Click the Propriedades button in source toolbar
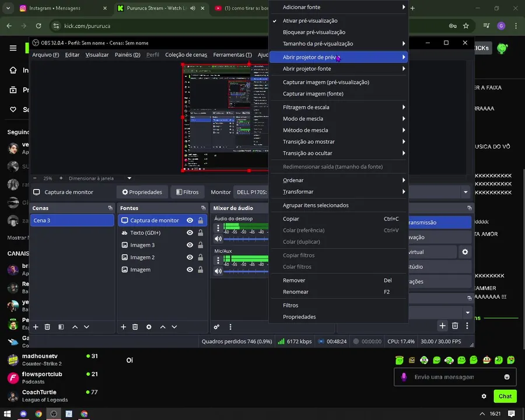 point(142,192)
